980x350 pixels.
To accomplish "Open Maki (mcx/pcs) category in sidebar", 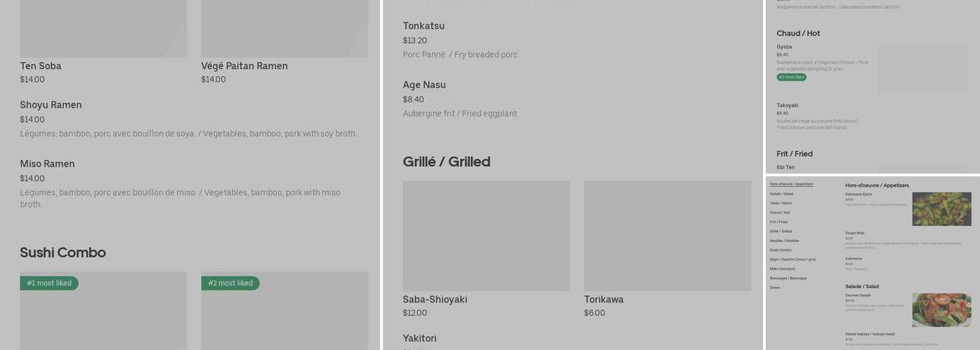I will tap(783, 269).
